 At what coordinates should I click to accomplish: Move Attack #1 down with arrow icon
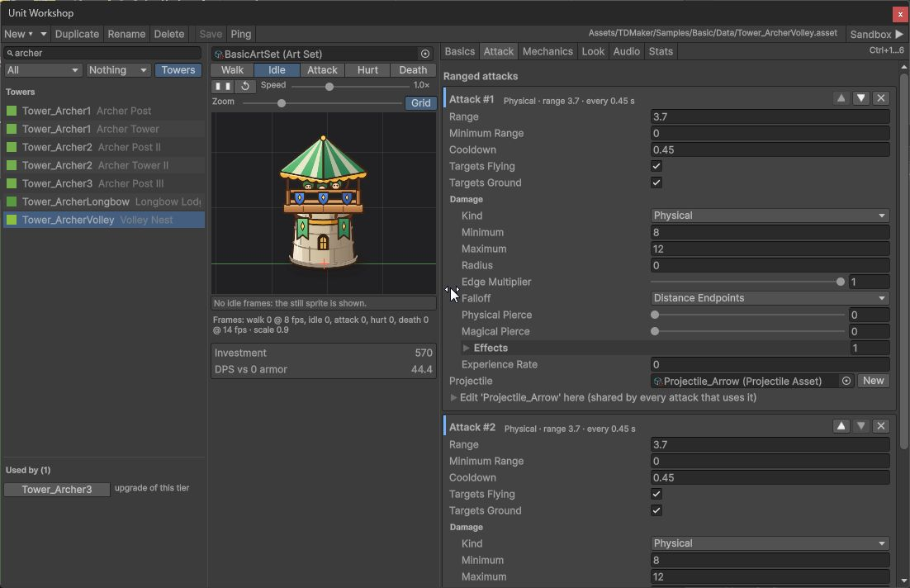861,98
